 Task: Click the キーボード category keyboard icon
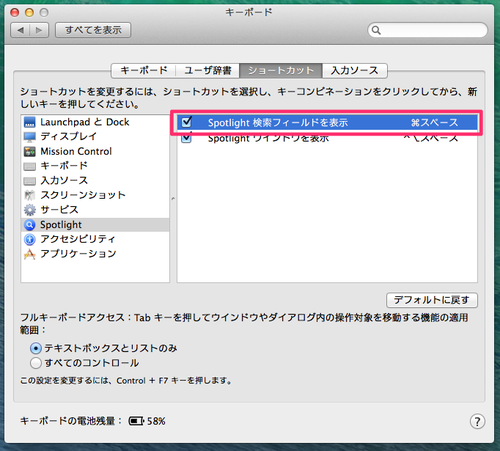tap(30, 166)
